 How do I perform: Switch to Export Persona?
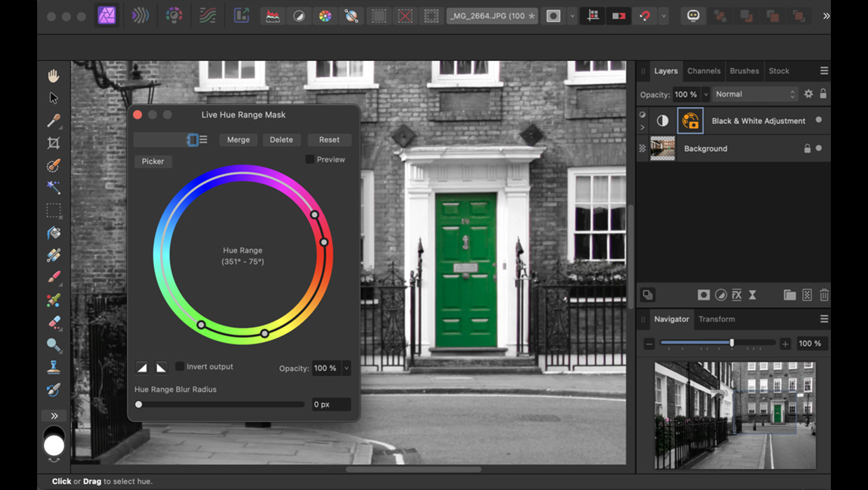pos(241,15)
